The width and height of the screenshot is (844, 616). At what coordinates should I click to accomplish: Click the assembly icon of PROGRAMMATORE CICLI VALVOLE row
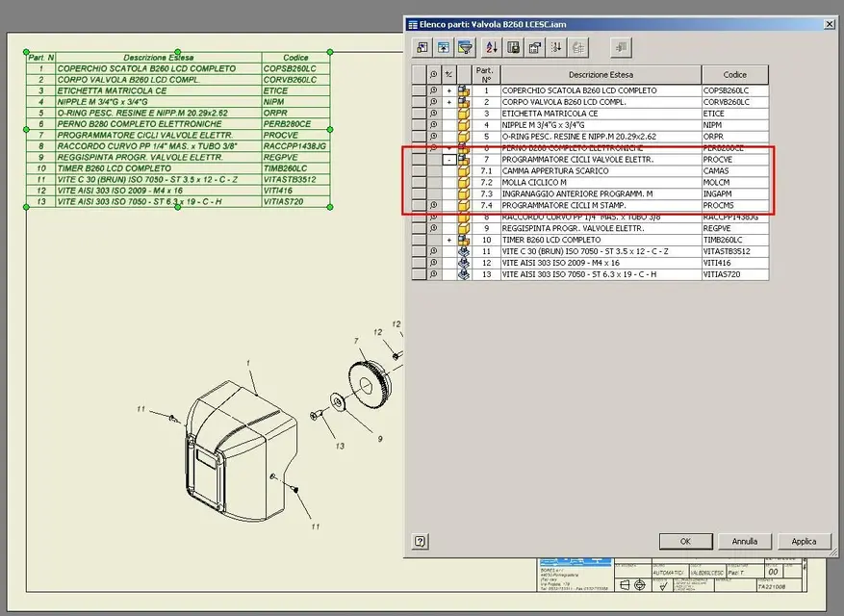pyautogui.click(x=464, y=160)
